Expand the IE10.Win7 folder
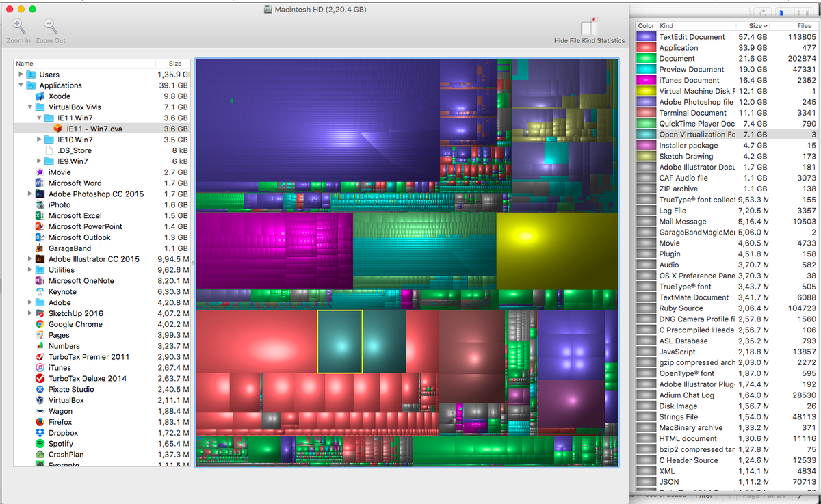The width and height of the screenshot is (821, 504). click(x=39, y=140)
